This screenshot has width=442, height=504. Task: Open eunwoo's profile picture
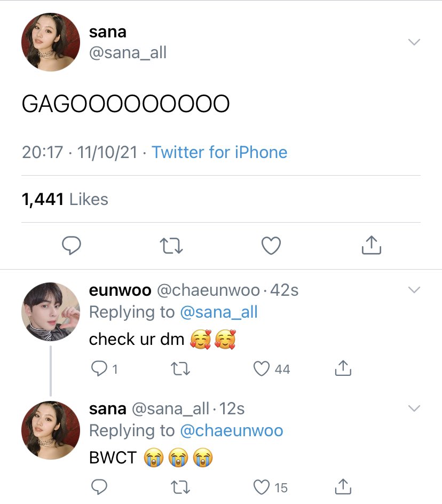pos(51,311)
